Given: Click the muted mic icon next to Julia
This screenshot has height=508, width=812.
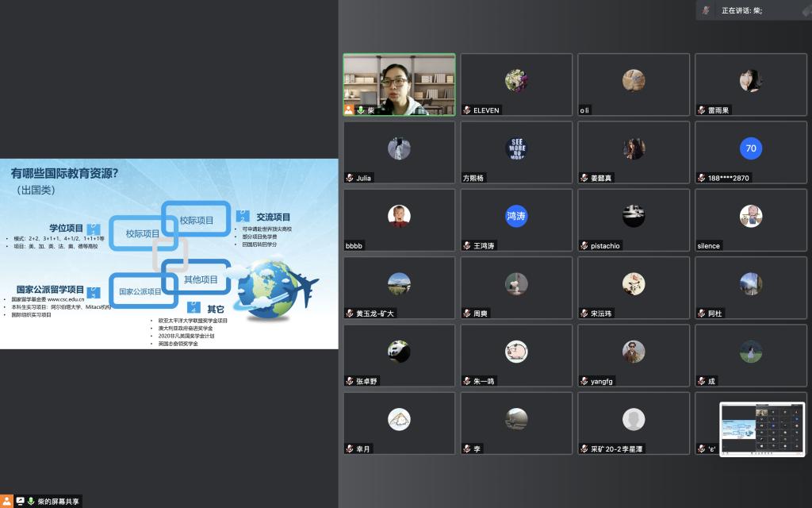Looking at the screenshot, I should [x=350, y=178].
